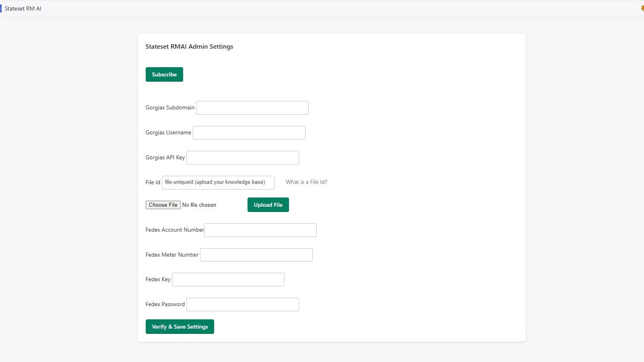This screenshot has width=644, height=362.
Task: Click the Choose File button
Action: 163,205
